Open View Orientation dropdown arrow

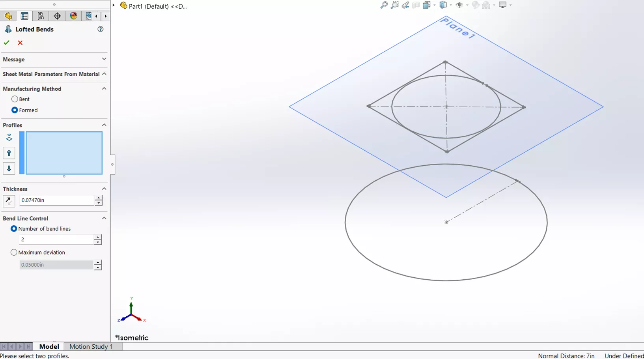[x=434, y=5]
